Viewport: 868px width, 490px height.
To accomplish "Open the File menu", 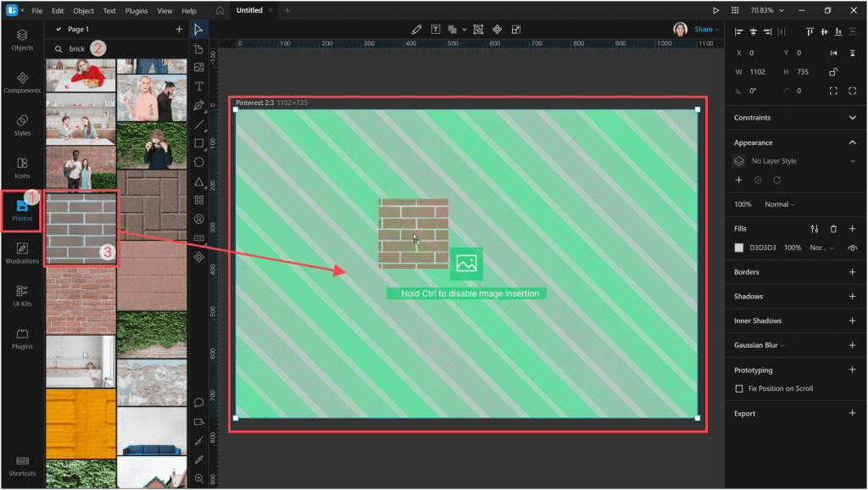I will pyautogui.click(x=36, y=10).
